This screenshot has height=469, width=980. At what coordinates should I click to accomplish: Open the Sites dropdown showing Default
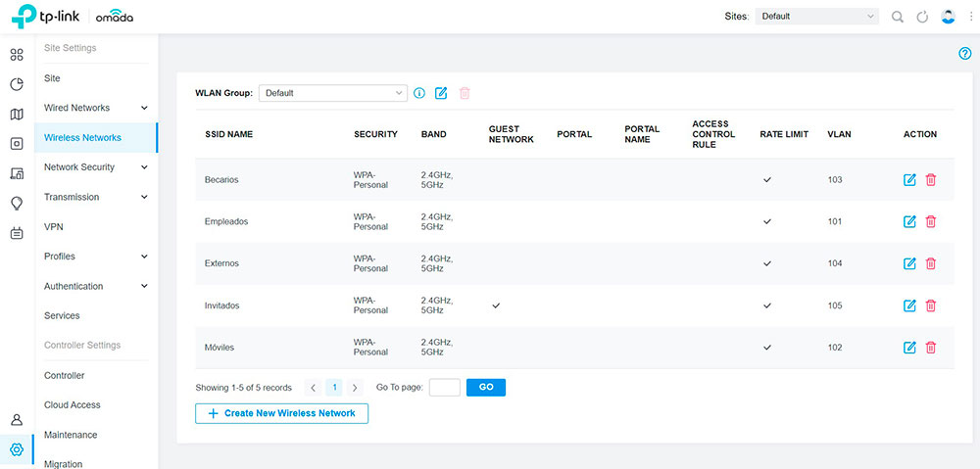tap(817, 17)
